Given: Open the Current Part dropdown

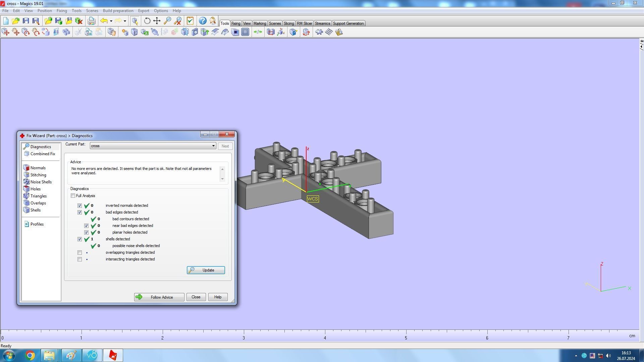Looking at the screenshot, I should pos(213,146).
